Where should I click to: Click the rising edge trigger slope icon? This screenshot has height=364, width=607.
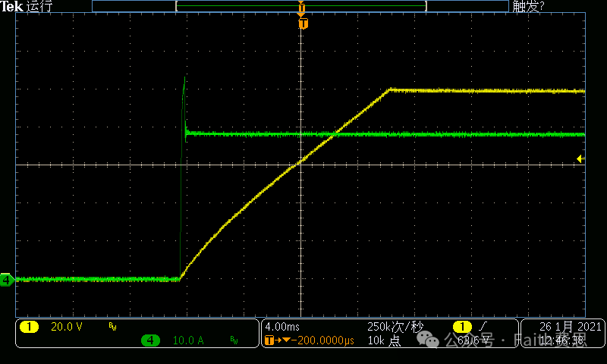(x=483, y=327)
